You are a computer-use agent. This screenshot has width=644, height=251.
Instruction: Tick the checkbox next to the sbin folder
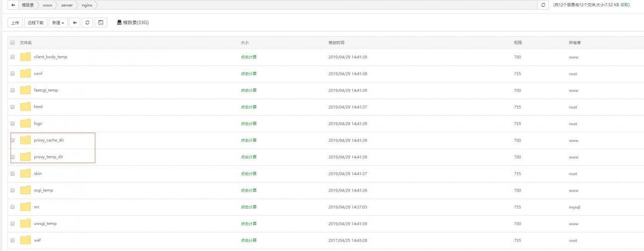13,174
